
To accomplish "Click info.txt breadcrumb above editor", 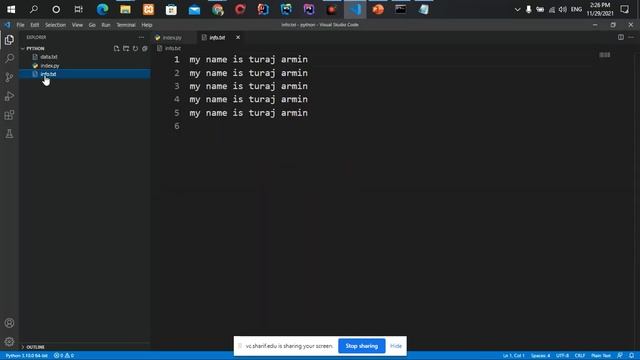I will [173, 48].
